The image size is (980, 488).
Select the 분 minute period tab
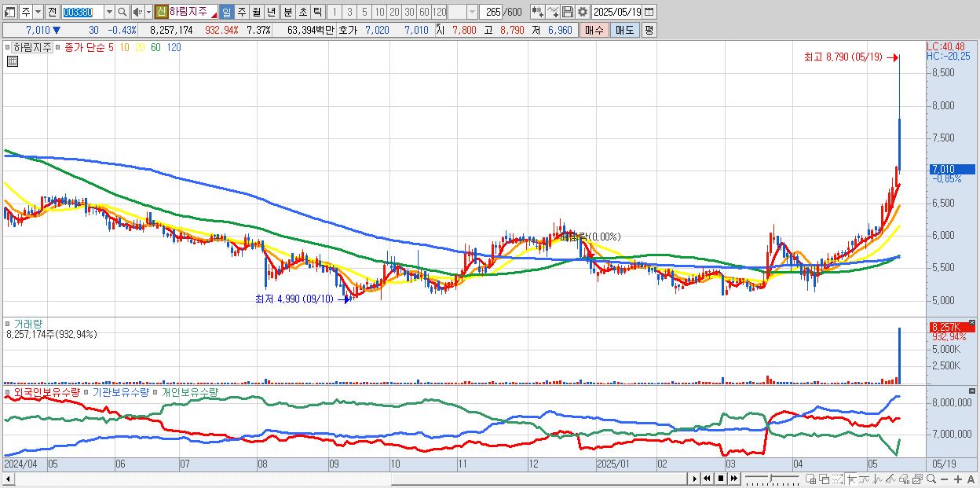287,12
